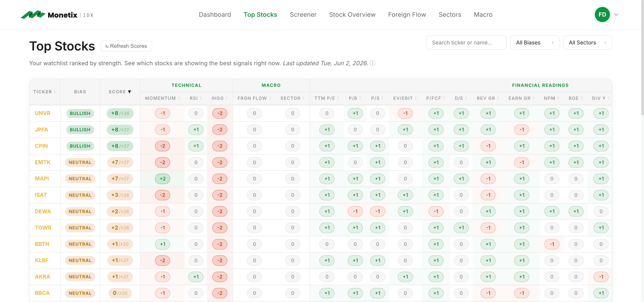Viewport: 644px width, 302px height.
Task: Open the DEWA ticker link
Action: pyautogui.click(x=43, y=211)
